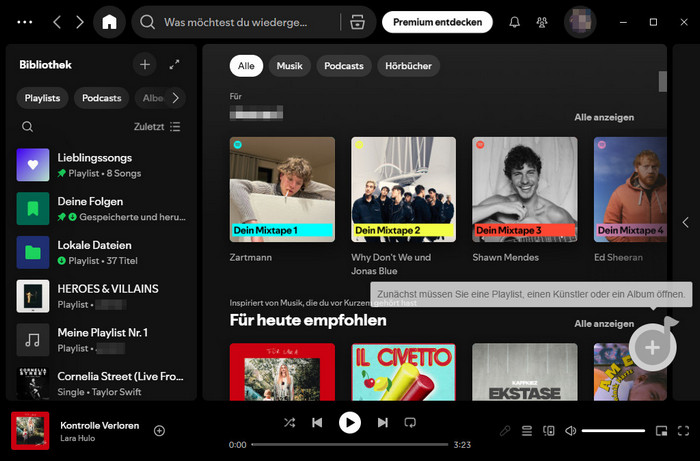Image resolution: width=700 pixels, height=461 pixels.
Task: Open Kontrolle Verloren track title link
Action: (100, 425)
